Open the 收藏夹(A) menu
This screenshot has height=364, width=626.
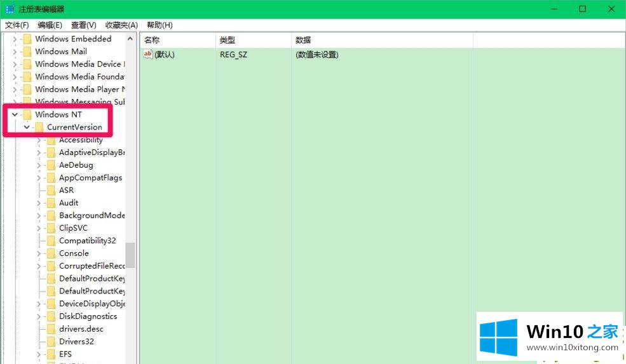pyautogui.click(x=121, y=25)
